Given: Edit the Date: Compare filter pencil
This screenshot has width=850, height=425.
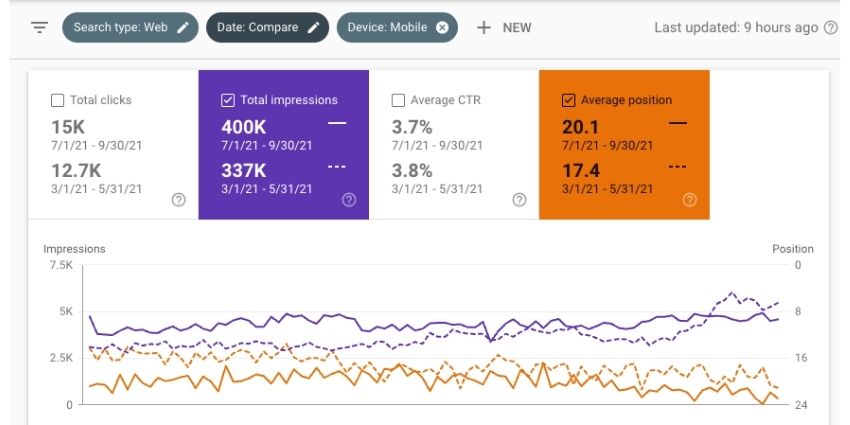Looking at the screenshot, I should (313, 28).
